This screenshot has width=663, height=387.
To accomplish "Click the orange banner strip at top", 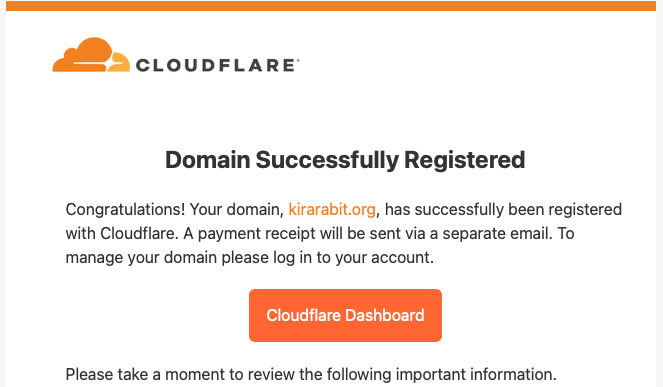I will coord(331,5).
